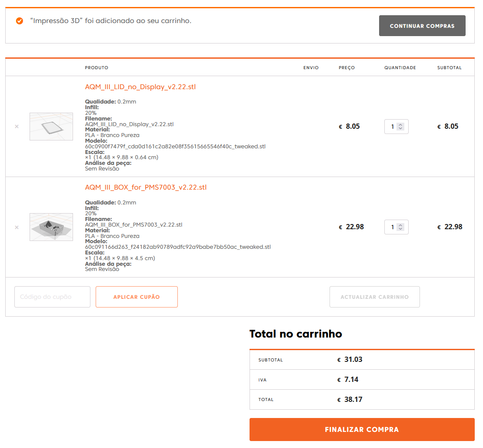Remove AQM_III_BOX_for_PMS7003 item from cart

[x=17, y=227]
